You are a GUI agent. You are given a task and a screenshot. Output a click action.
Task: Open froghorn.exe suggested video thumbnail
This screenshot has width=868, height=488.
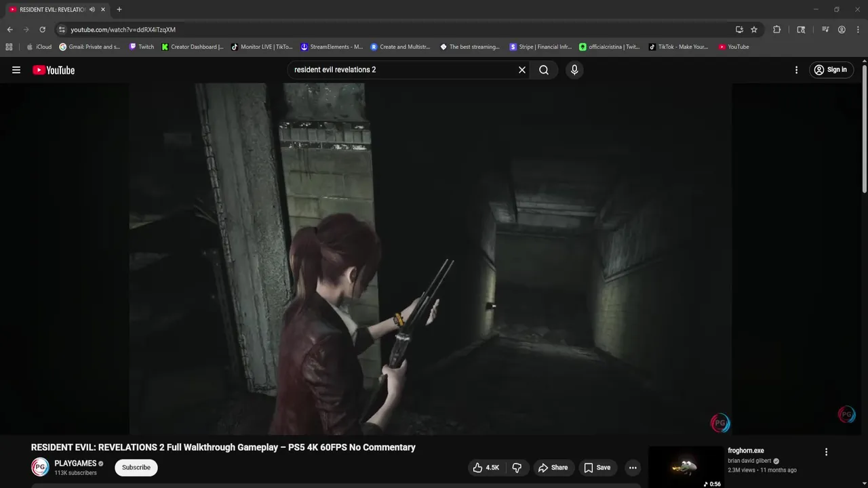pos(686,467)
